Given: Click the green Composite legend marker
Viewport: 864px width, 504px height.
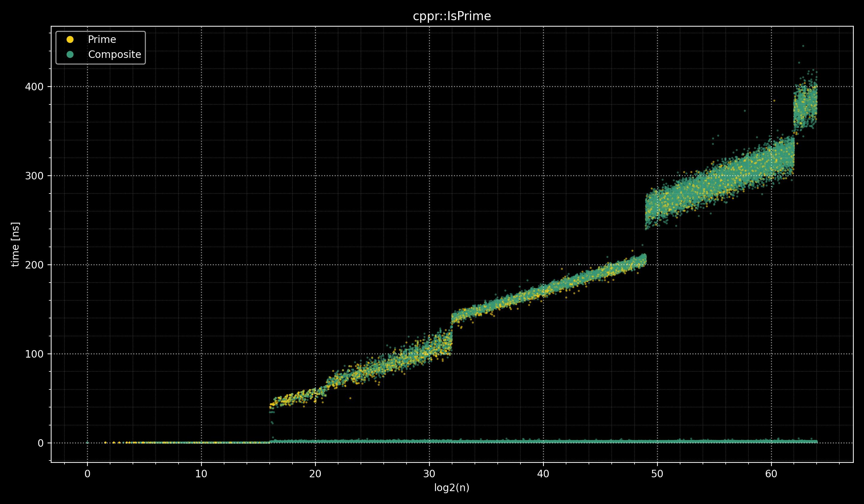Looking at the screenshot, I should pos(70,55).
